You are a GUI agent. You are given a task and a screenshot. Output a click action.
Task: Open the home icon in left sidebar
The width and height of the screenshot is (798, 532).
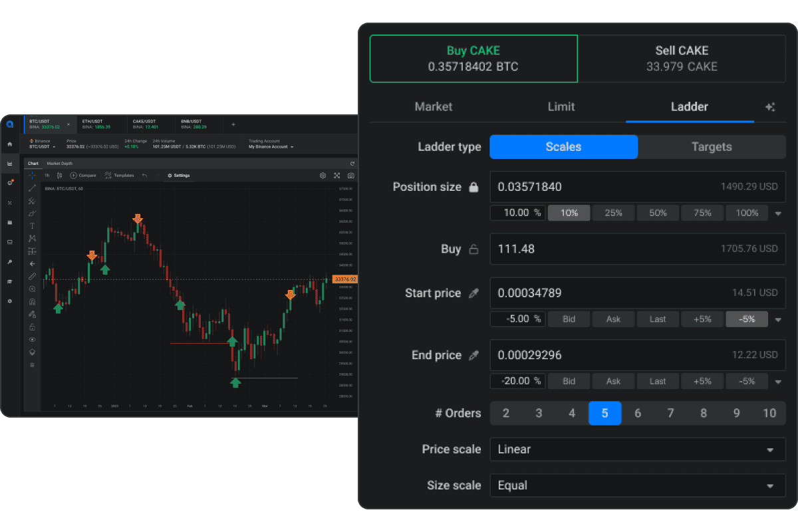click(10, 144)
